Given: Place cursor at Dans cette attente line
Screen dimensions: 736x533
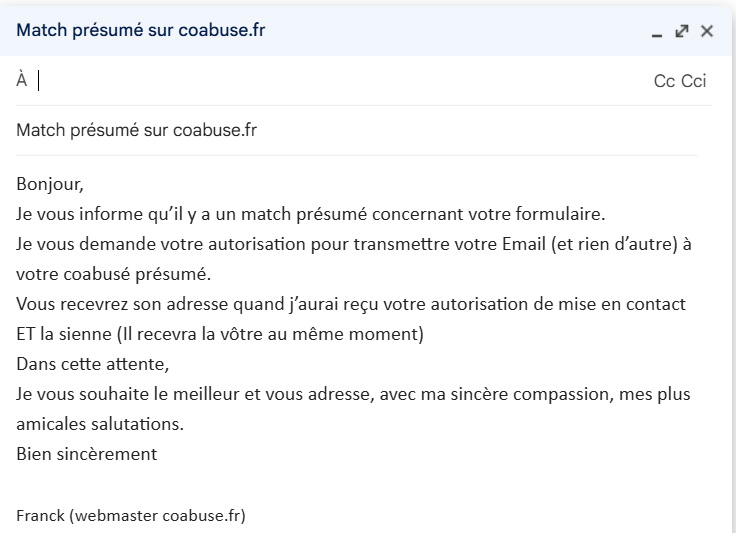Looking at the screenshot, I should click(x=93, y=364).
